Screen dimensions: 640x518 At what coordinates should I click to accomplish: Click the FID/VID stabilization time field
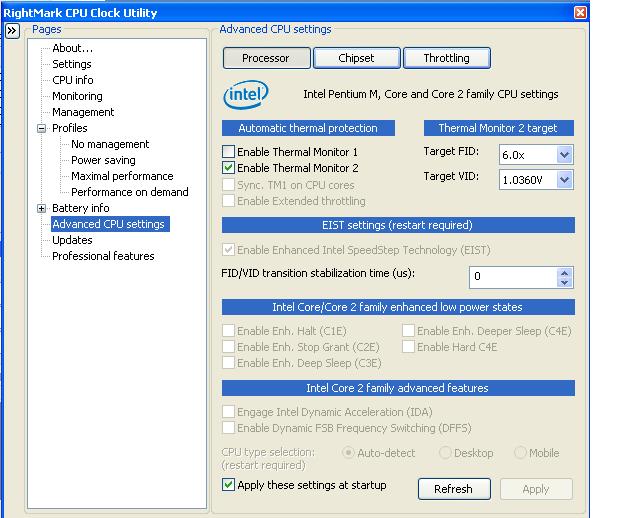(x=513, y=277)
